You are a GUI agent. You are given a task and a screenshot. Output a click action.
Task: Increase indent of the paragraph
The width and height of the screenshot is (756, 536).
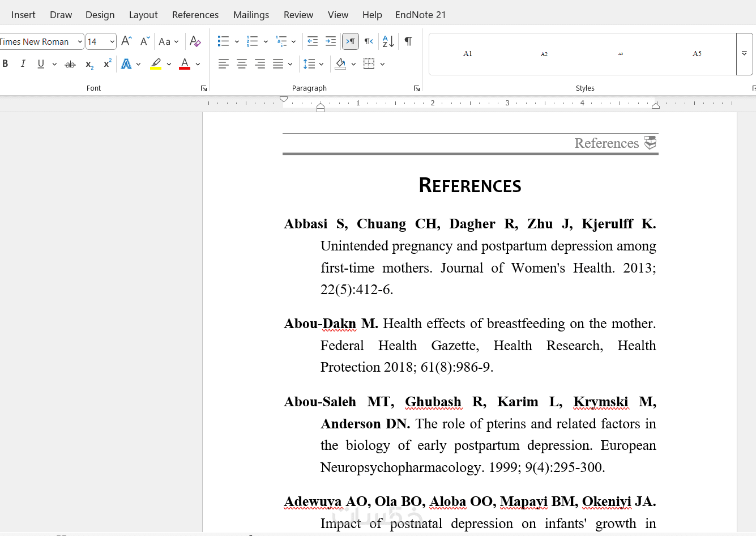[331, 41]
